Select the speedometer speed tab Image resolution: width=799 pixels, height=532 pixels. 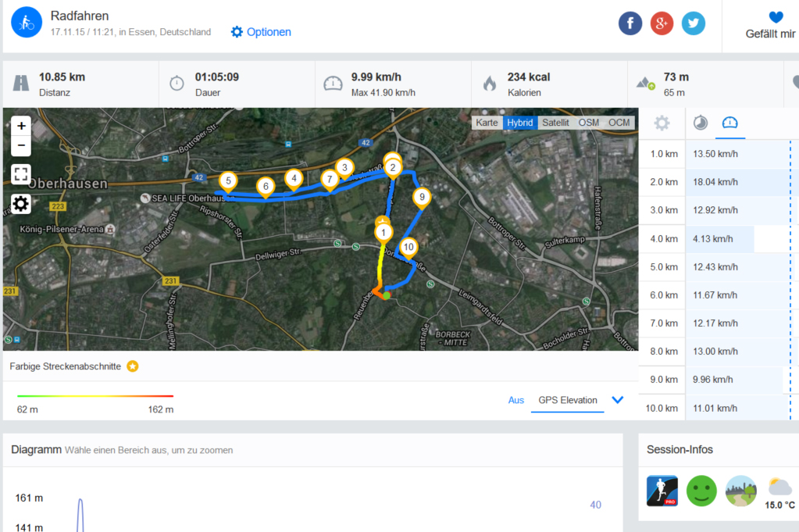pos(729,123)
